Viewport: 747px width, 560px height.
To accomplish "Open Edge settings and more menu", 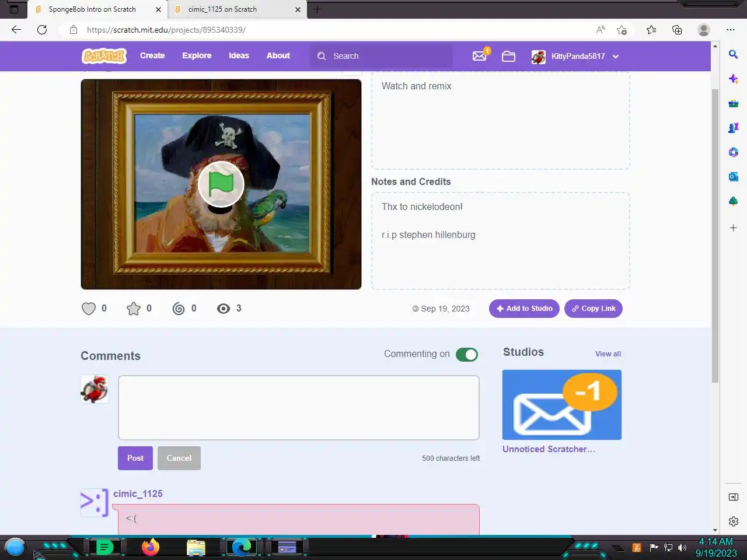I will 731,30.
